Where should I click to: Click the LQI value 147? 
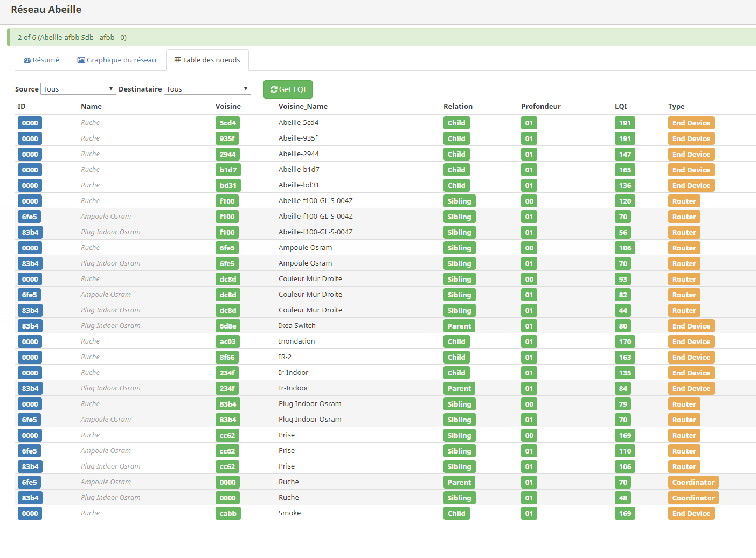click(625, 154)
